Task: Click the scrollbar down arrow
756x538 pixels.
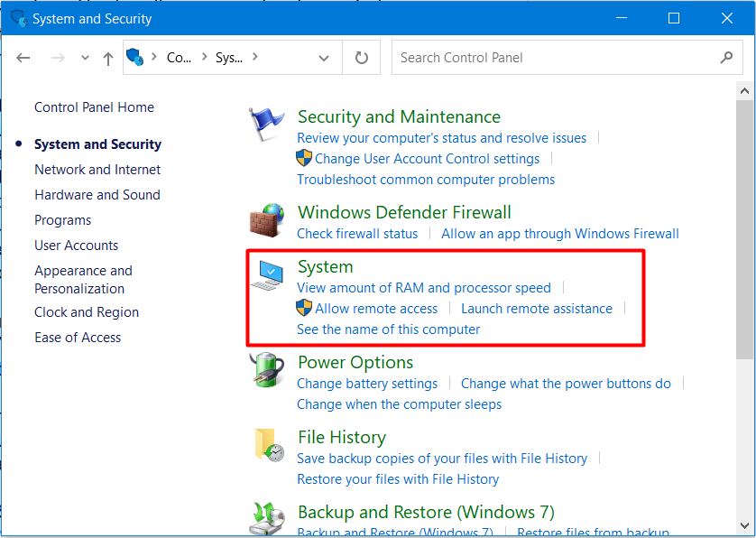Action: point(744,526)
